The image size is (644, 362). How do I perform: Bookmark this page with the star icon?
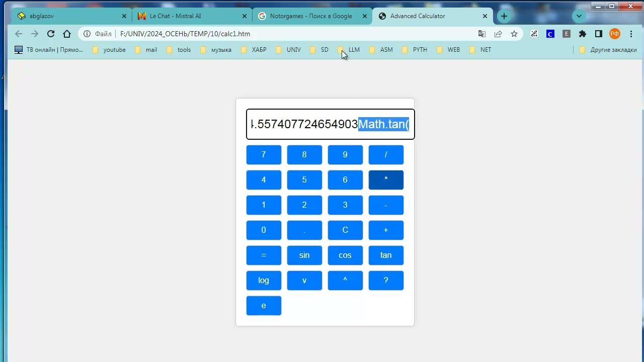point(514,34)
